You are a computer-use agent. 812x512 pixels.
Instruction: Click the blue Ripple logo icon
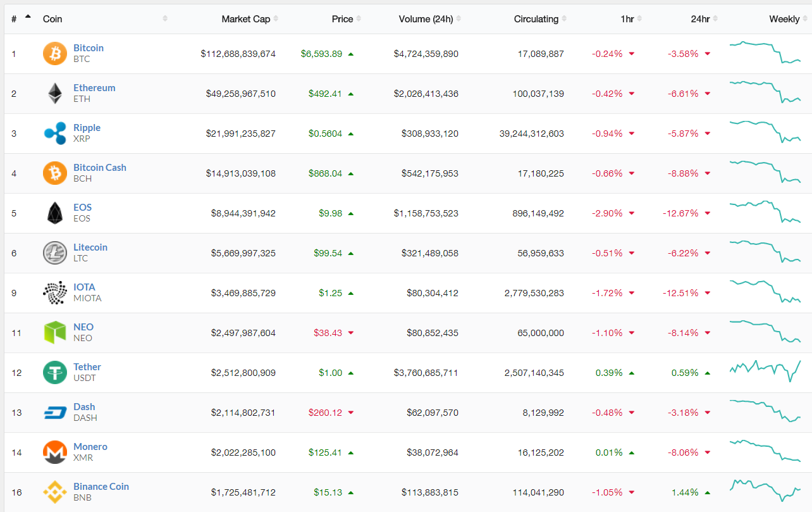tap(54, 133)
